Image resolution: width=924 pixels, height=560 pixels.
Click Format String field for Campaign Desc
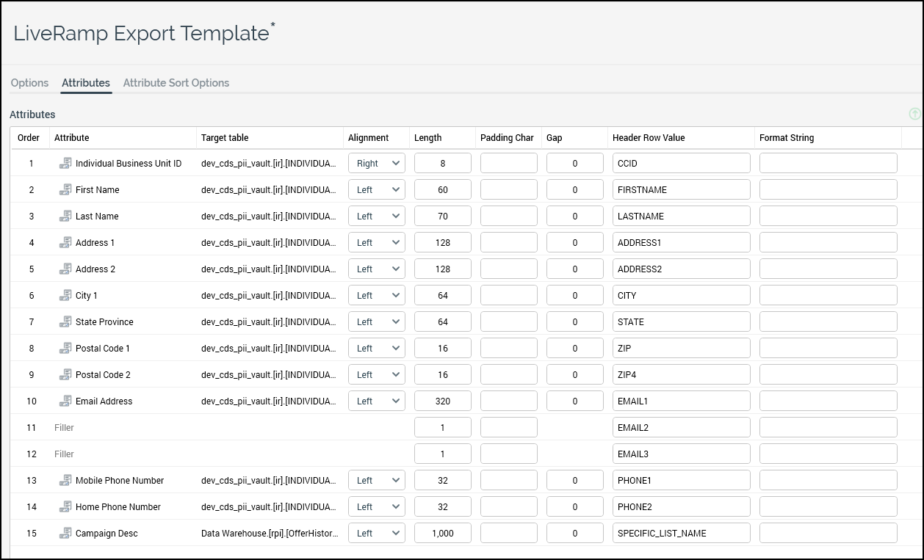[828, 533]
